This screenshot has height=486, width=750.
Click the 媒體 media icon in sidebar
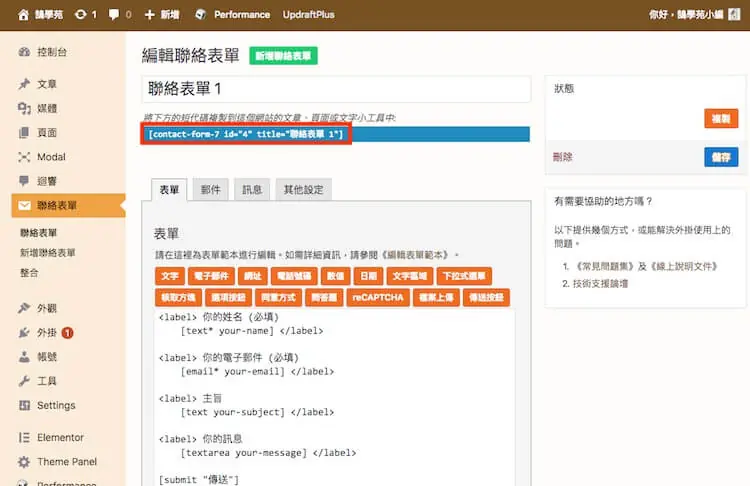click(24, 108)
